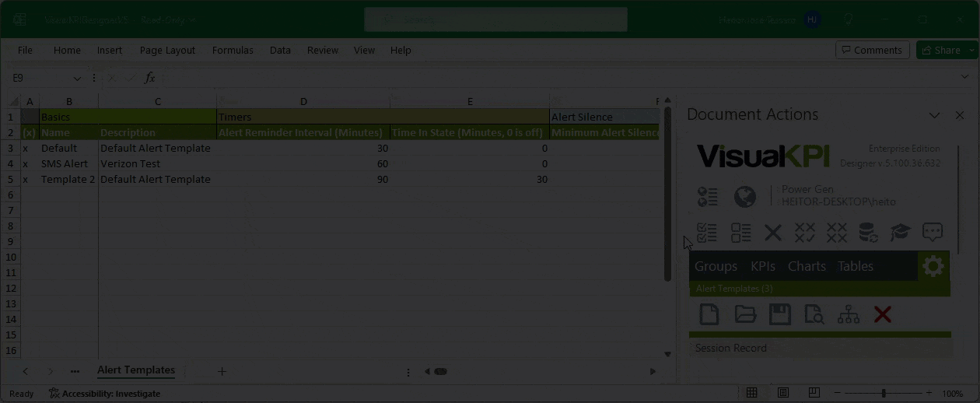Image resolution: width=980 pixels, height=403 pixels.
Task: Click the open folder icon in Document Actions
Action: (x=745, y=314)
